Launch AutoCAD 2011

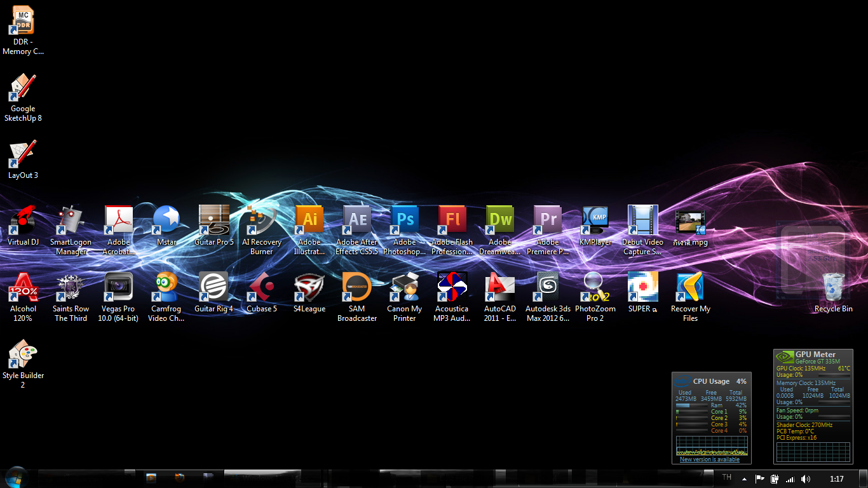click(500, 297)
